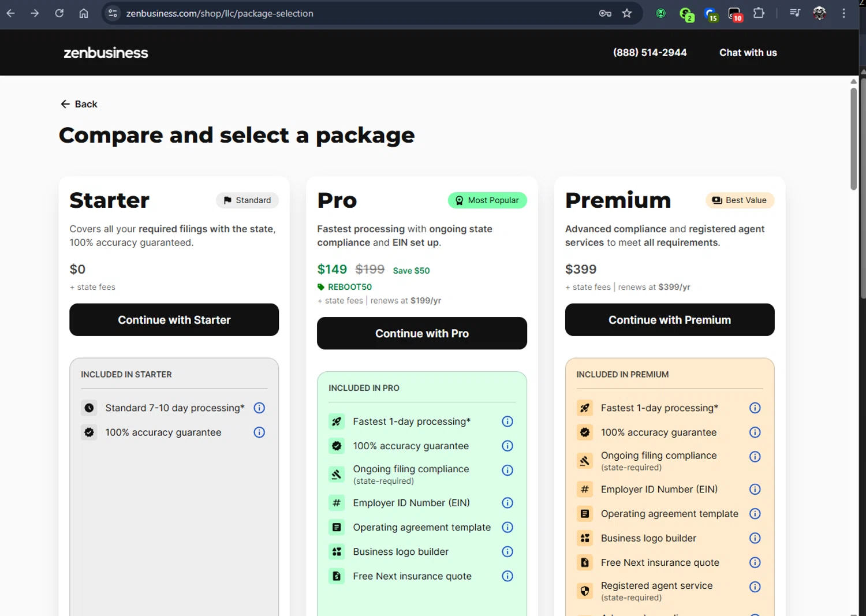Open info for Pro 100% accuracy guarantee

(x=507, y=446)
